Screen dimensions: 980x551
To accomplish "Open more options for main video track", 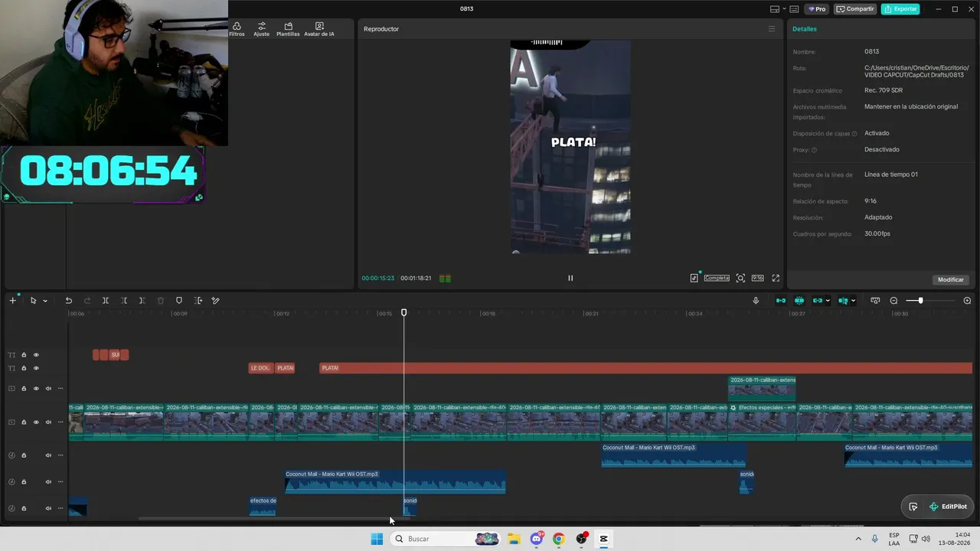I will 60,422.
